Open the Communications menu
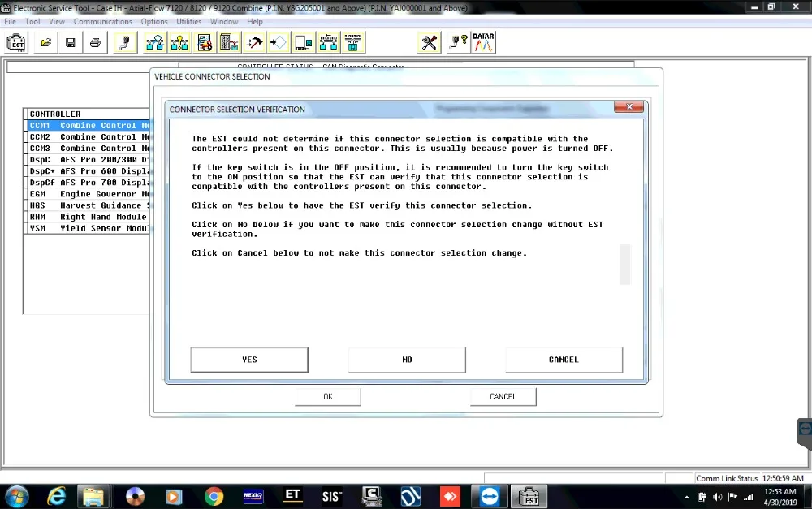Image resolution: width=812 pixels, height=509 pixels. pyautogui.click(x=102, y=21)
